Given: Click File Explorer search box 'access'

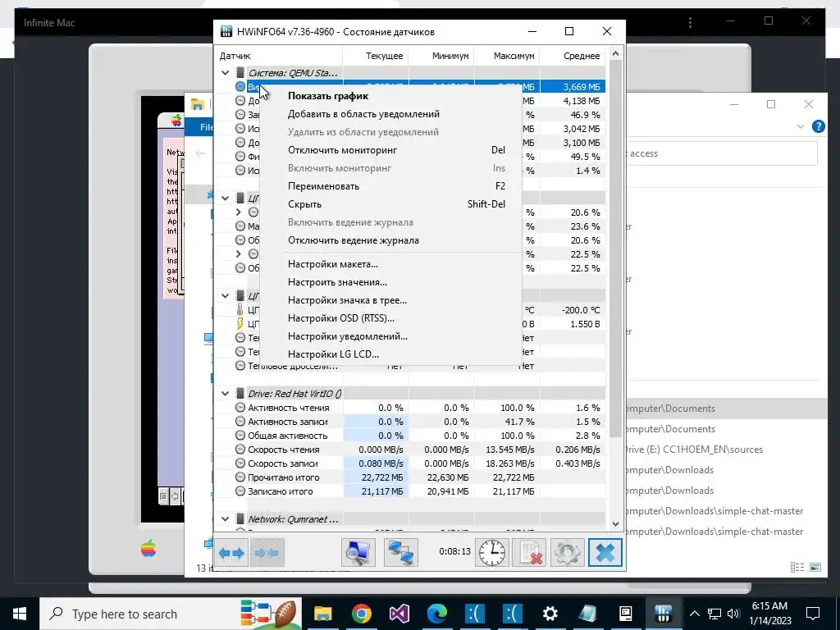Looking at the screenshot, I should [721, 153].
